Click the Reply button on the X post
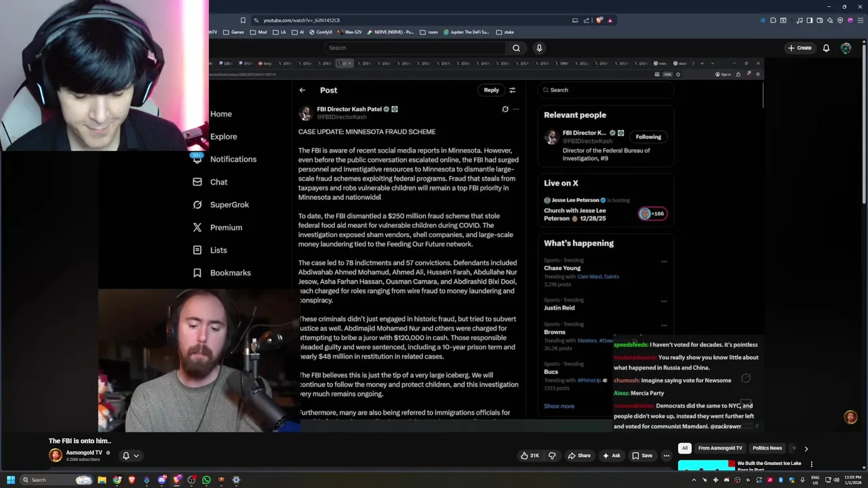This screenshot has width=868, height=488. (491, 90)
